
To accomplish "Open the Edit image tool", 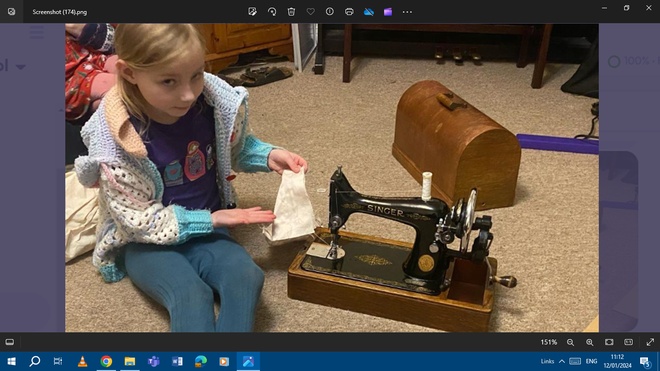I will coord(253,12).
